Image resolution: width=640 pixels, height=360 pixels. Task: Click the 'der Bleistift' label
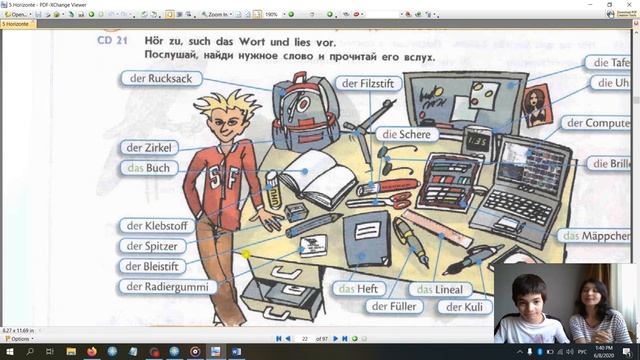click(x=152, y=267)
